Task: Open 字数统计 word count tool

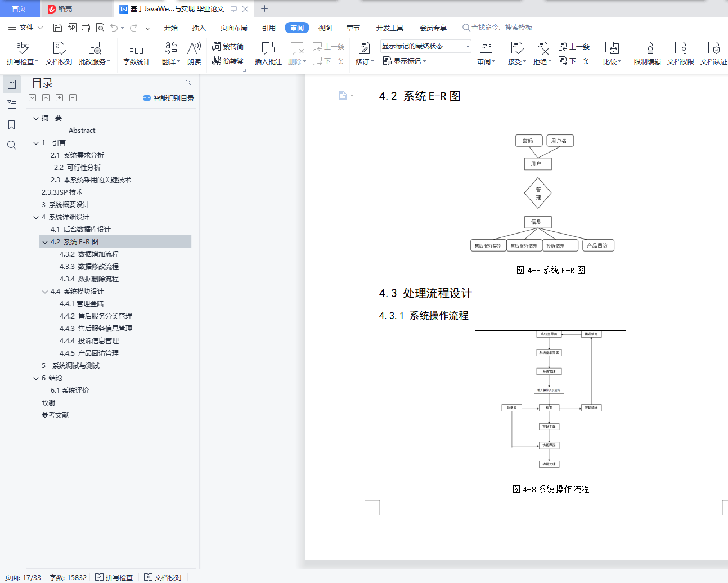Action: pyautogui.click(x=137, y=53)
